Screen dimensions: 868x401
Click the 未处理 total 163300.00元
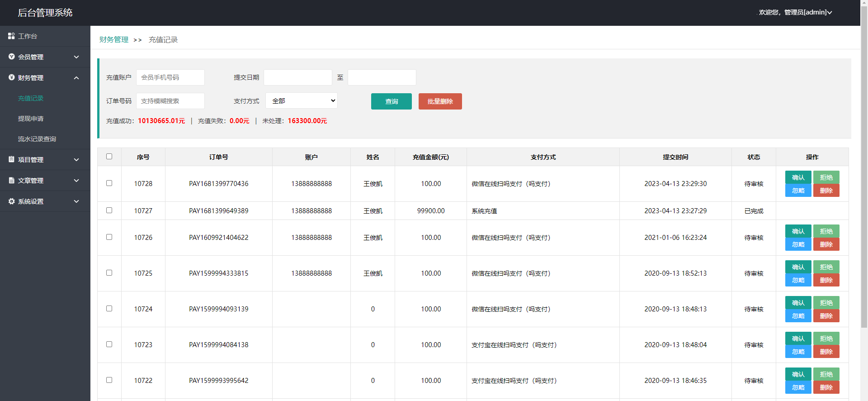coord(307,121)
